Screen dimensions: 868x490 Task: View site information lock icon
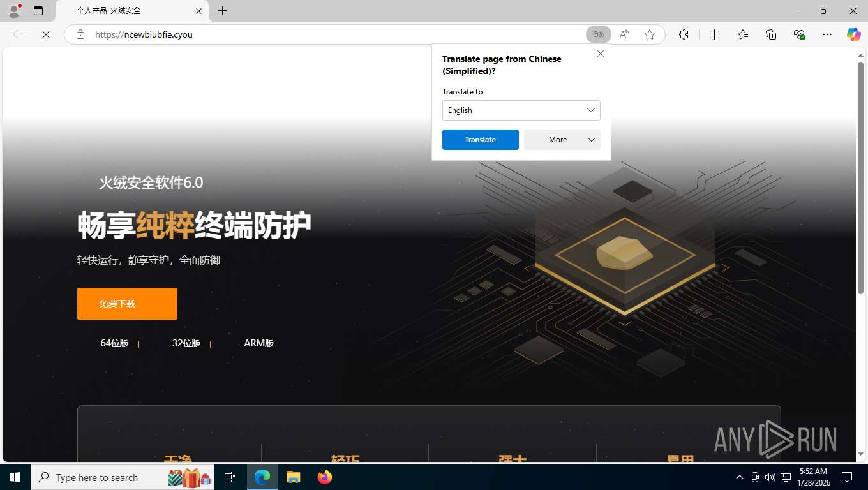click(x=80, y=34)
